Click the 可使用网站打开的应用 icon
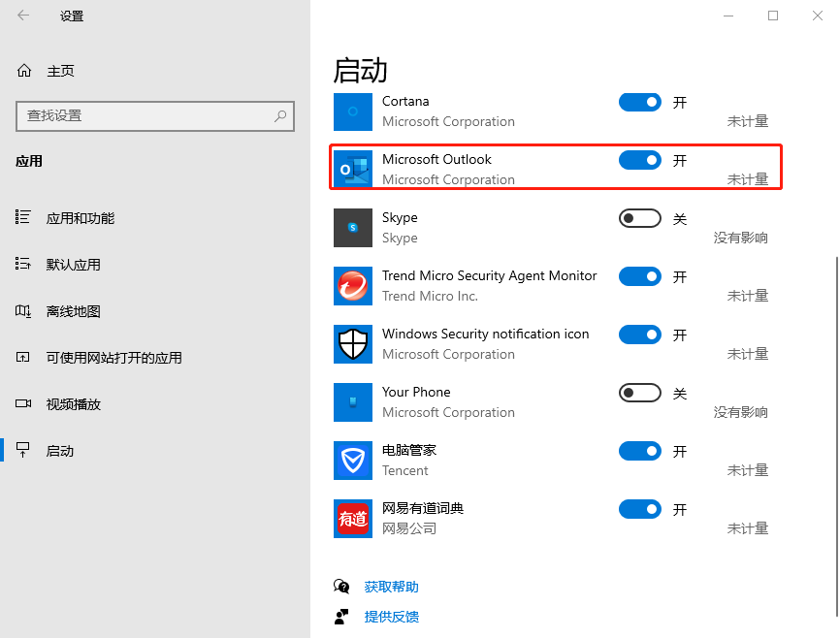 pyautogui.click(x=22, y=357)
